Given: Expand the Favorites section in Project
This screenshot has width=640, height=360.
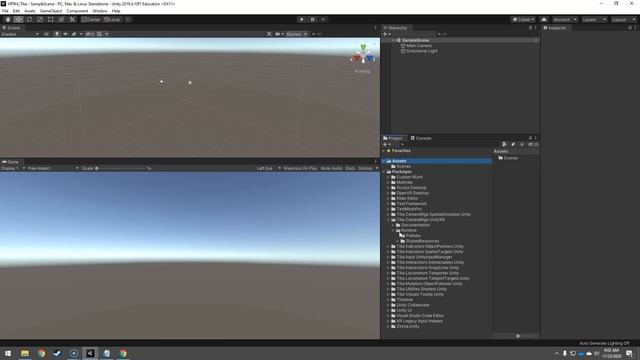Looking at the screenshot, I should click(x=384, y=151).
